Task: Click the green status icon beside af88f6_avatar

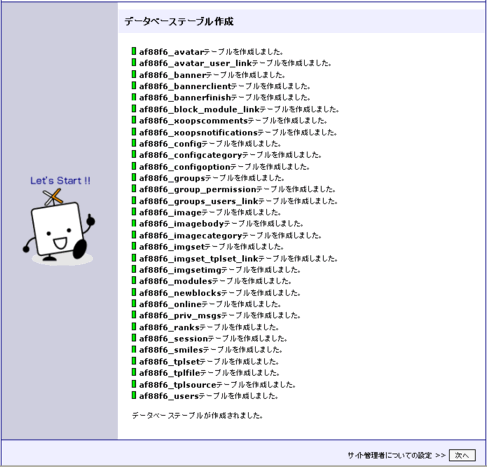Action: click(x=134, y=51)
